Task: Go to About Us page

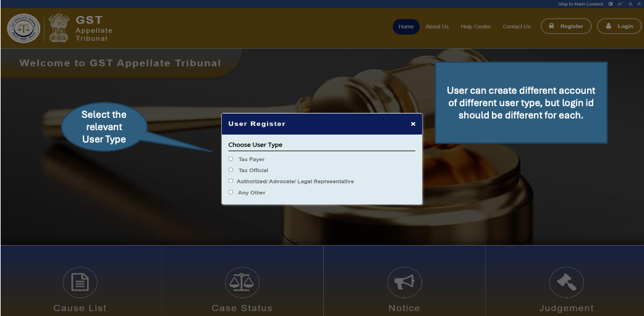Action: tap(437, 27)
